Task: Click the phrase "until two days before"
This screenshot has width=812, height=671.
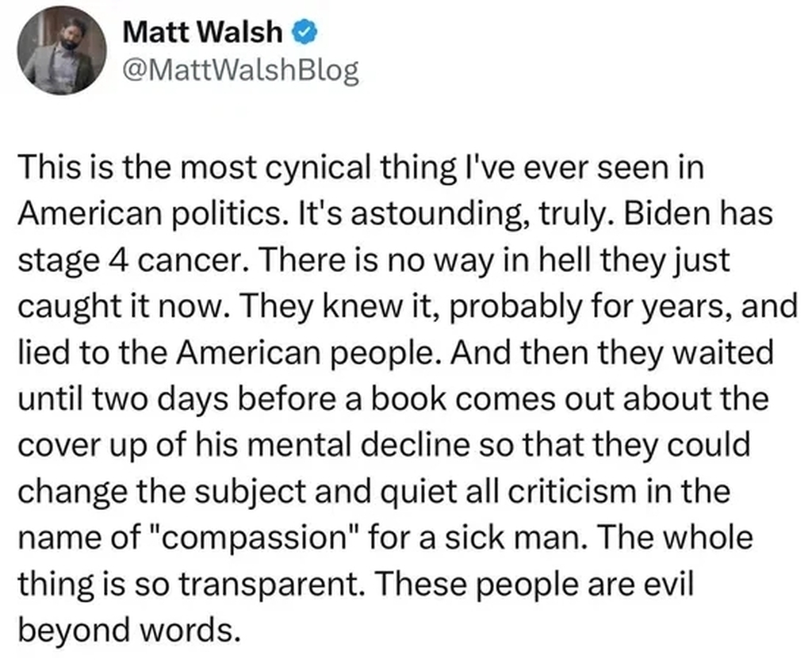Action: pyautogui.click(x=154, y=400)
